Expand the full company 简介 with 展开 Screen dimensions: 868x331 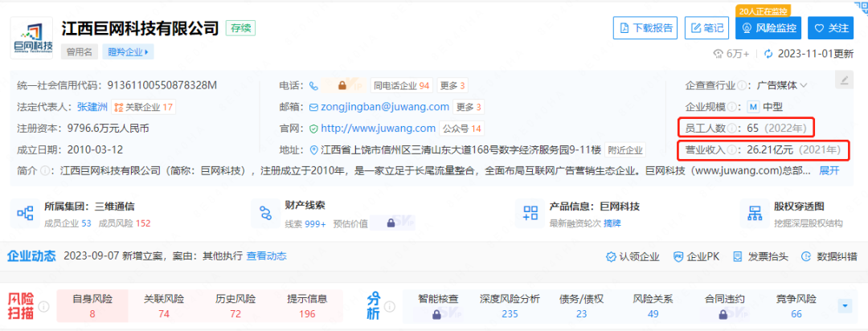coord(829,170)
